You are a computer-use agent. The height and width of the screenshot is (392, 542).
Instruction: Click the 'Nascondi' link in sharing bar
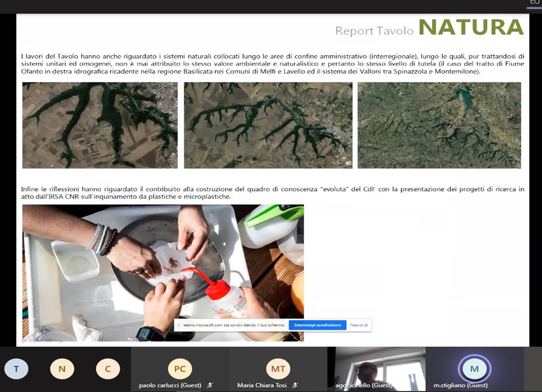coord(359,325)
